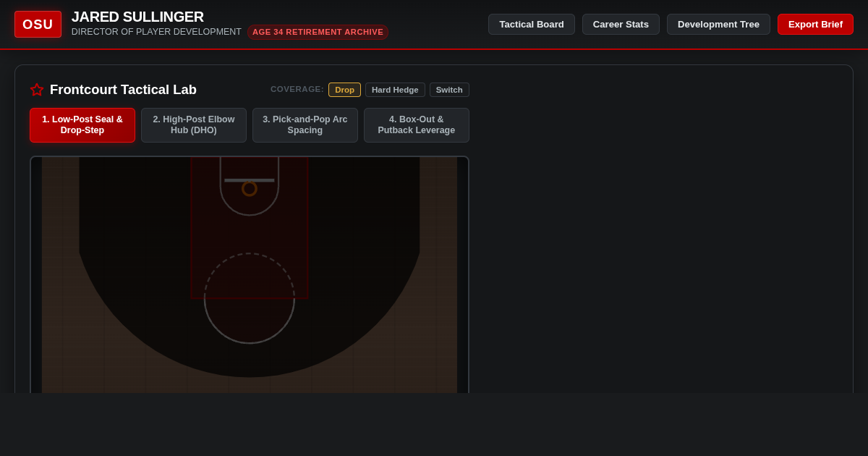The image size is (868, 456).
Task: Click the COVERAGE label
Action: (297, 89)
